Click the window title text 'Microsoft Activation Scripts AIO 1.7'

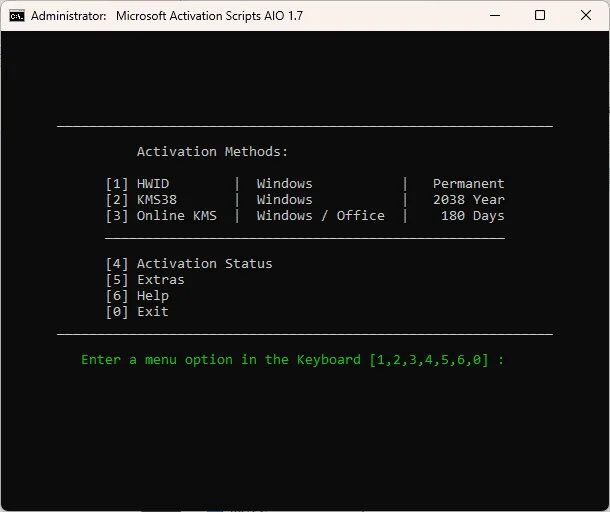(x=209, y=16)
